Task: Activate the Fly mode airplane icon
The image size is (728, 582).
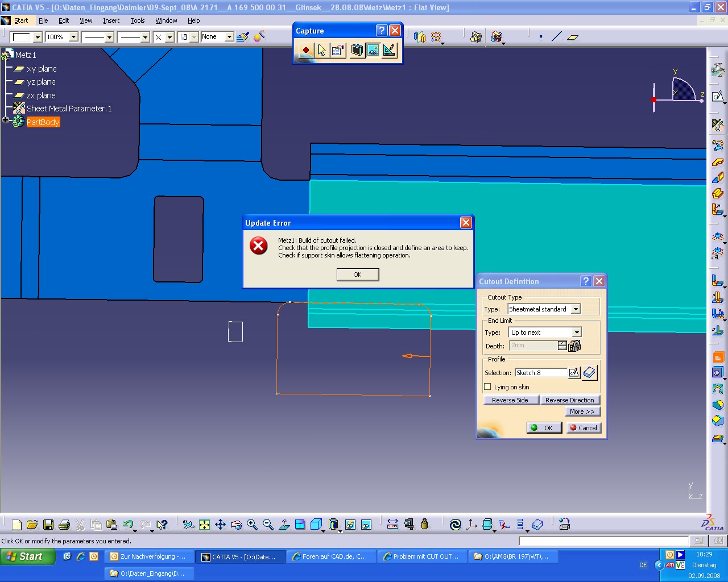Action: (x=188, y=525)
